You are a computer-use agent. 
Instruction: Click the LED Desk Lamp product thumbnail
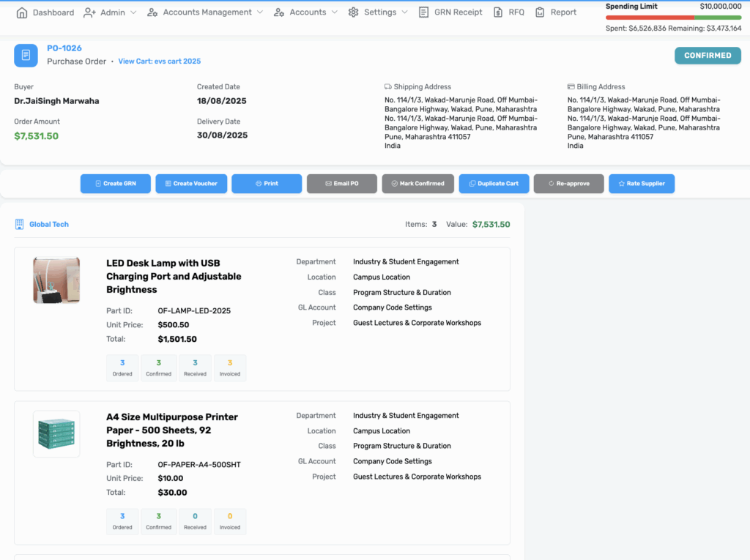(x=56, y=280)
